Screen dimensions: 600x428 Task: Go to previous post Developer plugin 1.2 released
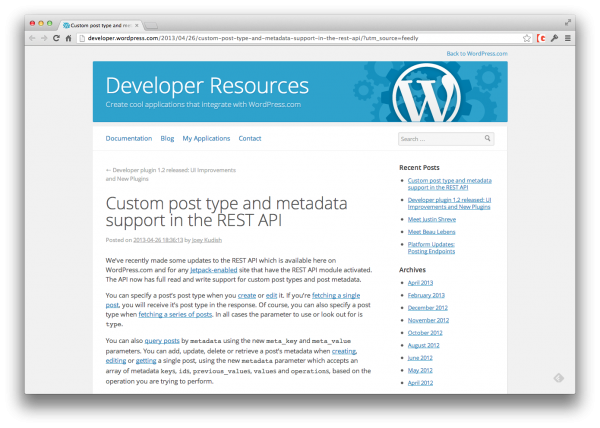tap(171, 174)
